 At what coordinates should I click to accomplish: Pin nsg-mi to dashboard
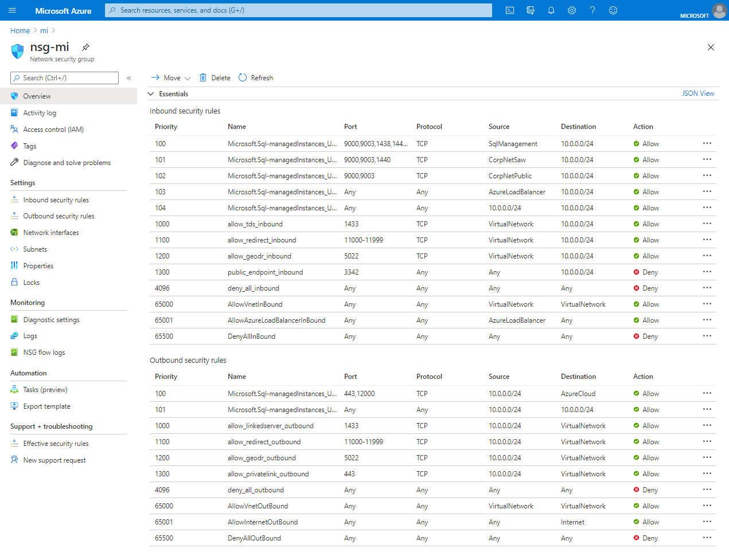[x=85, y=48]
